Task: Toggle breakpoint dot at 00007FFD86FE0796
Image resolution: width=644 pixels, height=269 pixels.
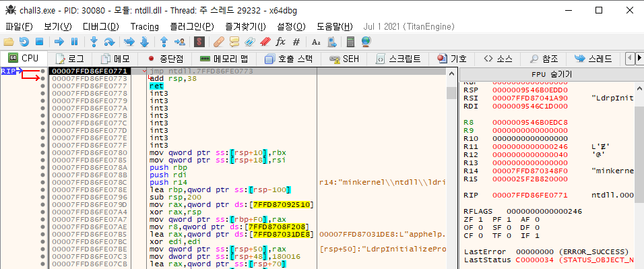Action: click(42, 197)
